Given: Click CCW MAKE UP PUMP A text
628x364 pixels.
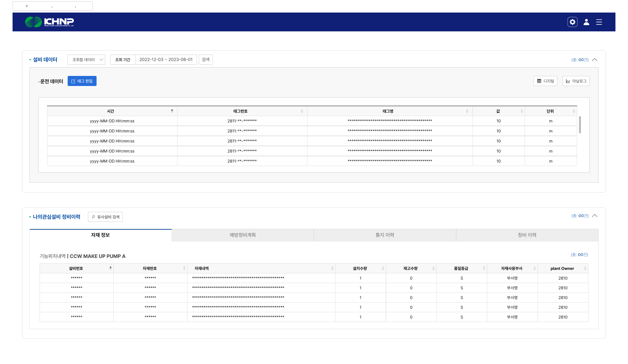Looking at the screenshot, I should click(x=98, y=256).
